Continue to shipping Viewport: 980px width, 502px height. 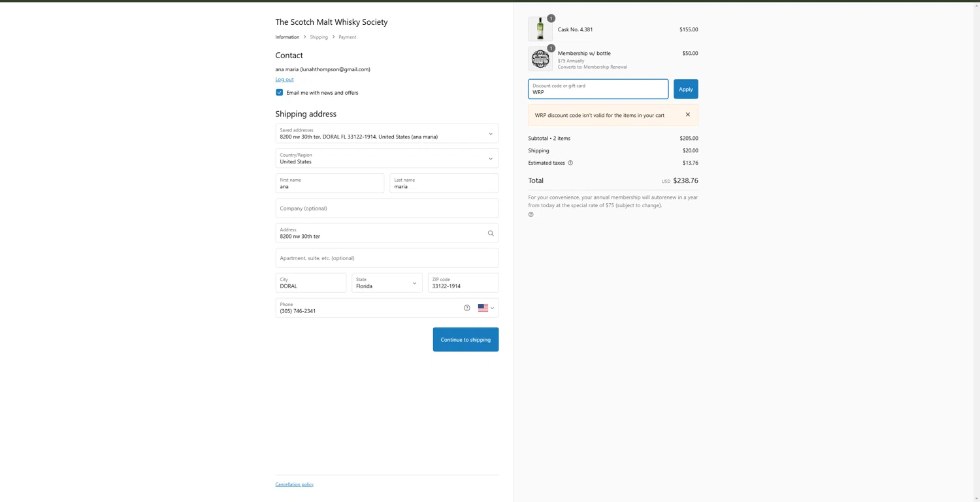point(466,340)
